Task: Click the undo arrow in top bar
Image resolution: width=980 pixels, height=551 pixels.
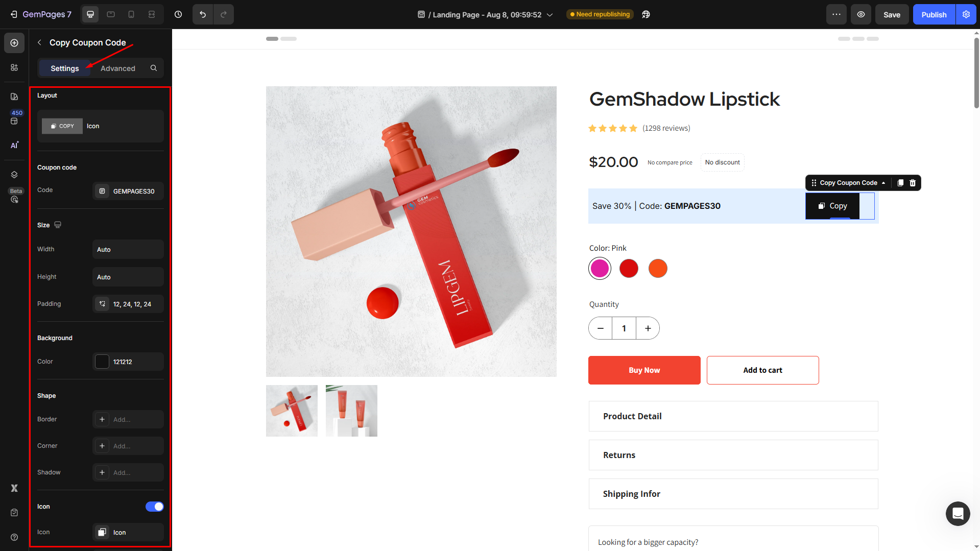Action: pos(203,14)
